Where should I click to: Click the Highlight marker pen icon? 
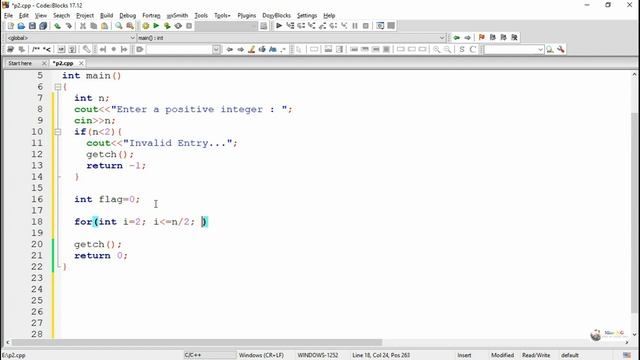point(251,49)
